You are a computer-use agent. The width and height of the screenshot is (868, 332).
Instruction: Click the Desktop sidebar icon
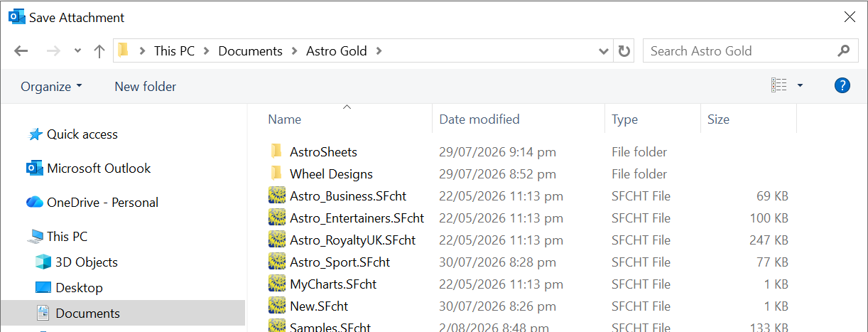[43, 288]
